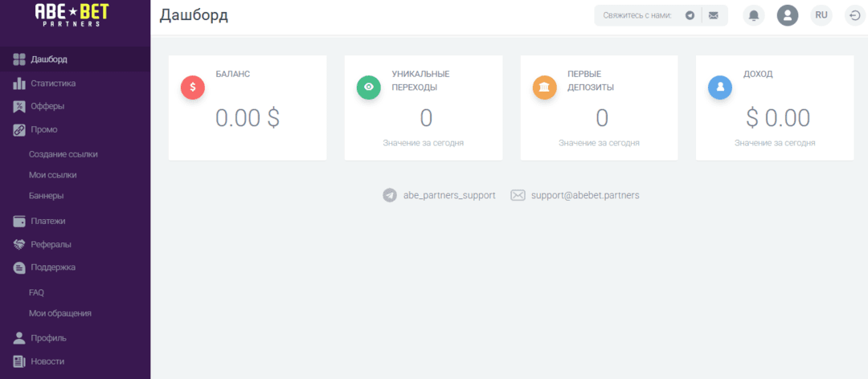Click the БАЛАНС card title

(x=232, y=74)
